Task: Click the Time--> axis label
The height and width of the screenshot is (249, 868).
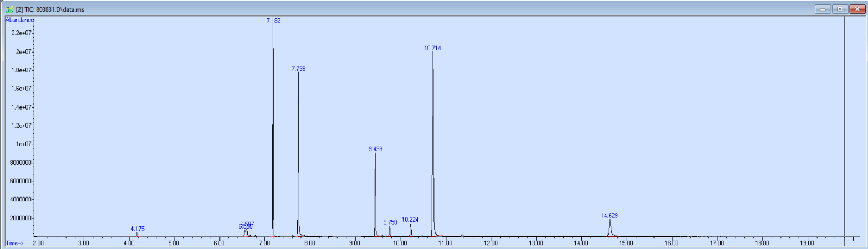Action: click(x=14, y=243)
